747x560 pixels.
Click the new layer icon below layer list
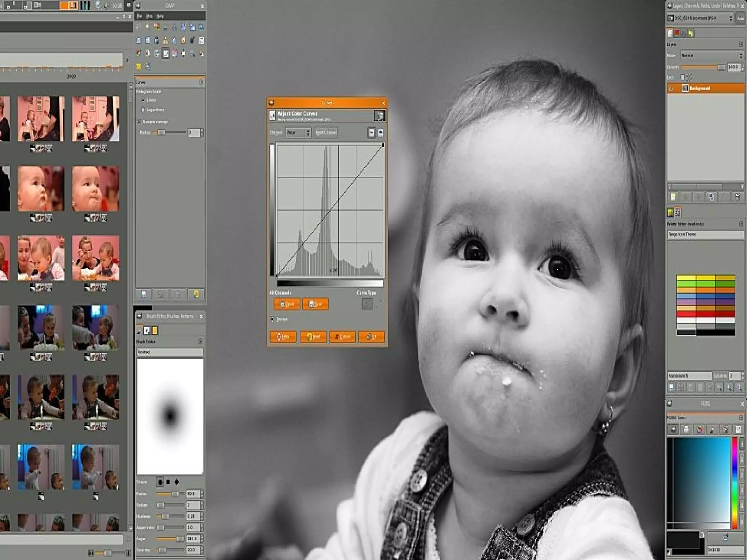(x=673, y=197)
